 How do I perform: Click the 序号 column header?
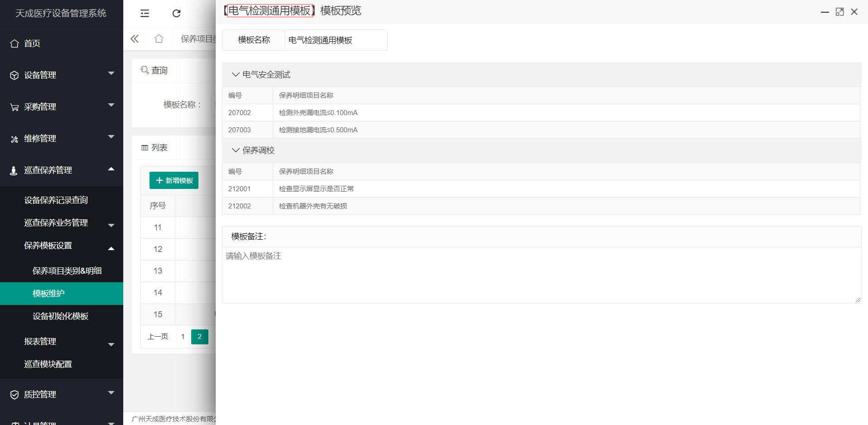158,206
